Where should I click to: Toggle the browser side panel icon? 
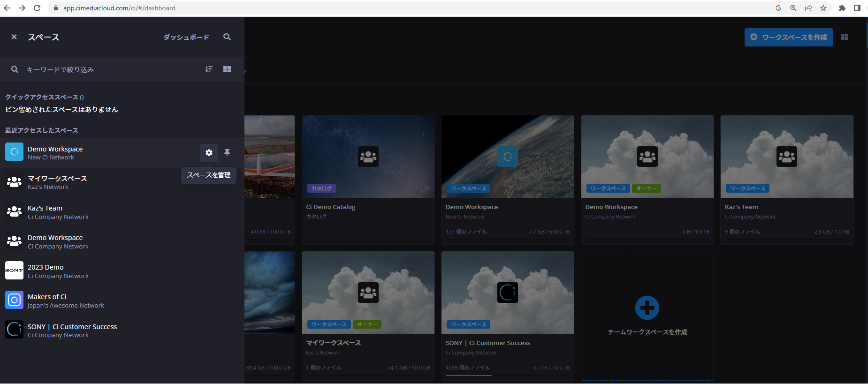pos(857,8)
